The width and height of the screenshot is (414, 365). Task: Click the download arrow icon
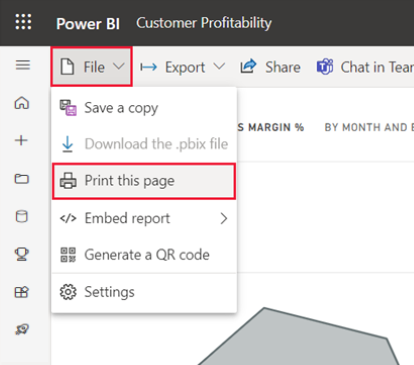[68, 144]
